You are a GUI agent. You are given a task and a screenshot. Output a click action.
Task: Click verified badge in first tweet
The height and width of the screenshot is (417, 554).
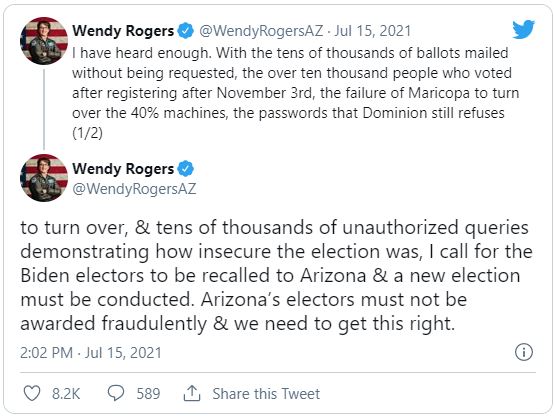click(x=185, y=31)
